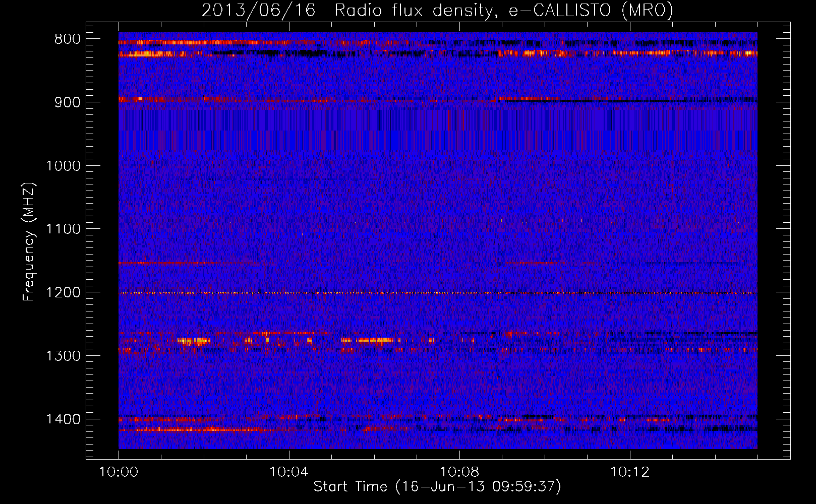This screenshot has width=816, height=504.
Task: Click the 10:12 time axis label
Action: tap(630, 472)
